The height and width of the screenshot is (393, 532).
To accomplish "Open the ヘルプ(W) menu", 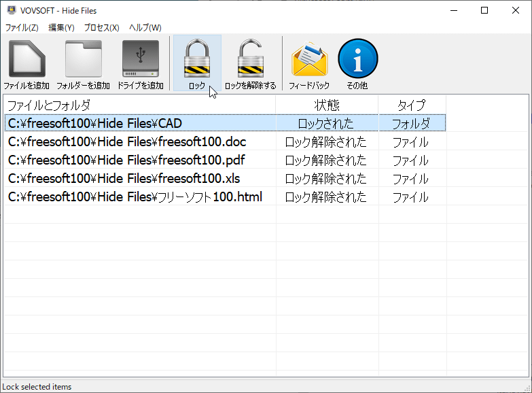I will (145, 27).
